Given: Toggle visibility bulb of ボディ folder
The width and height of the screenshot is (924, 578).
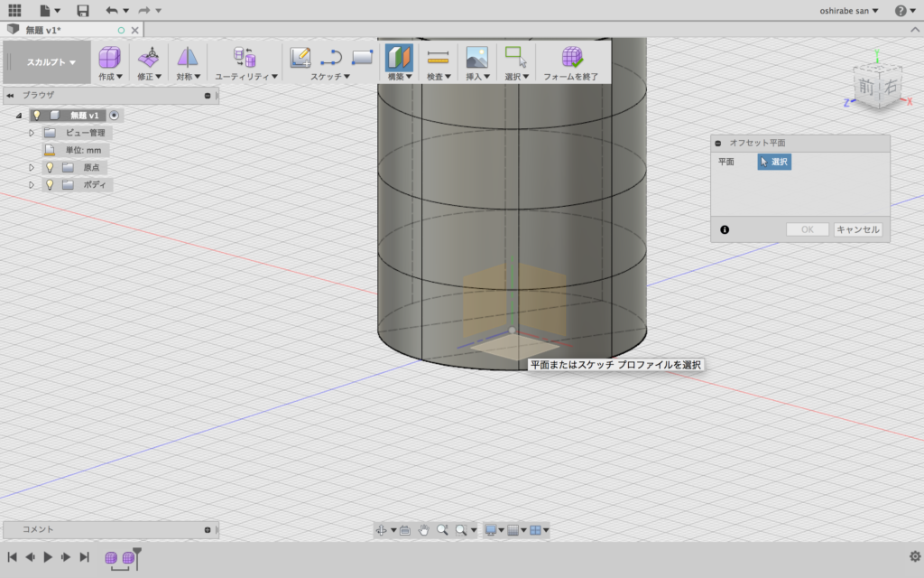Looking at the screenshot, I should tap(50, 184).
